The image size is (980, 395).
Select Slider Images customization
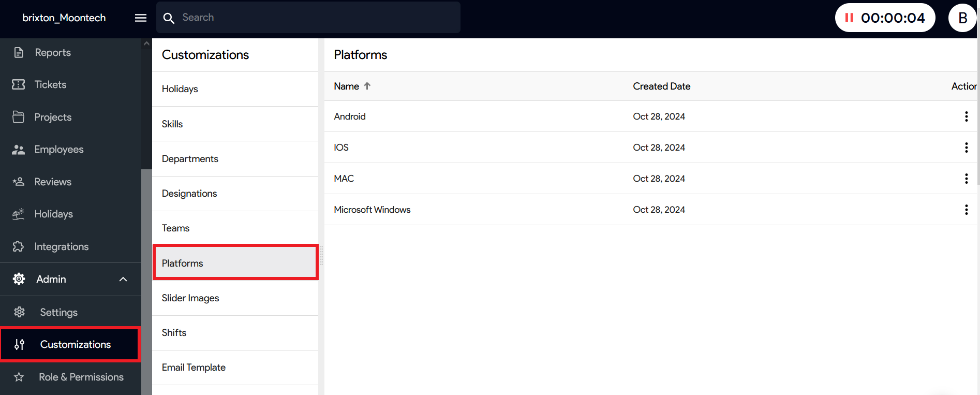[x=190, y=298]
